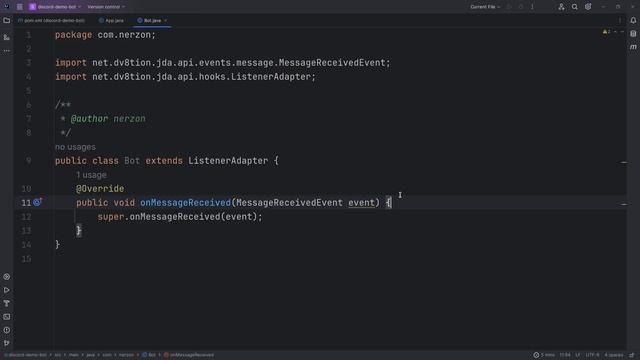This screenshot has width=640, height=360.
Task: Open the Services tool window icon
Action: pos(7,277)
